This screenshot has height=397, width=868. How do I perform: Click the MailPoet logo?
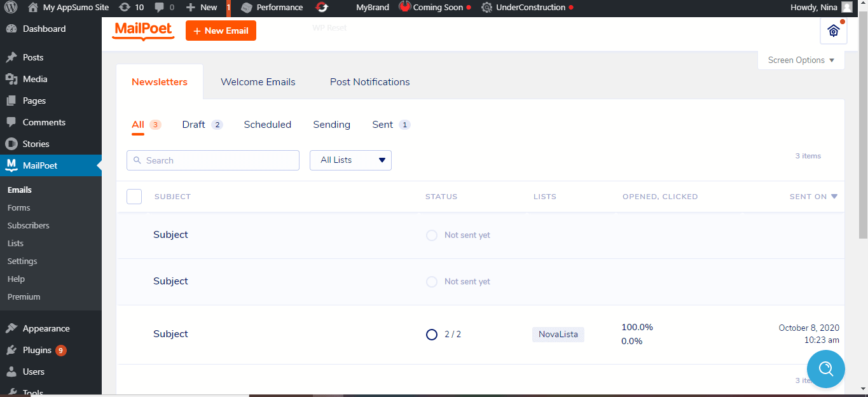pyautogui.click(x=144, y=31)
